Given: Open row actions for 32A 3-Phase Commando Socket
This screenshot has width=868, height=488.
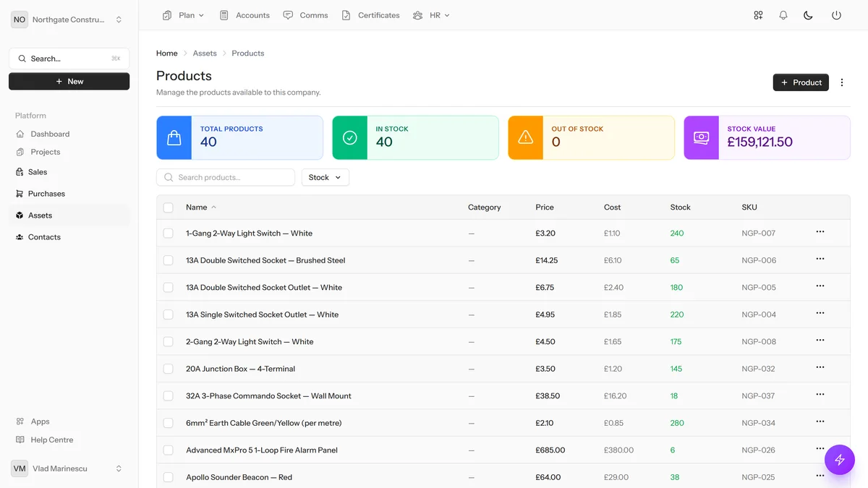Looking at the screenshot, I should [820, 395].
